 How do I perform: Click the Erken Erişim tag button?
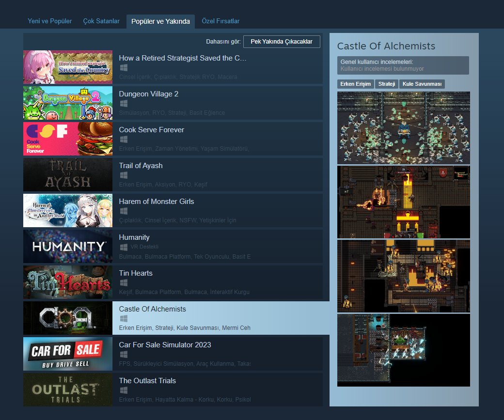point(356,84)
